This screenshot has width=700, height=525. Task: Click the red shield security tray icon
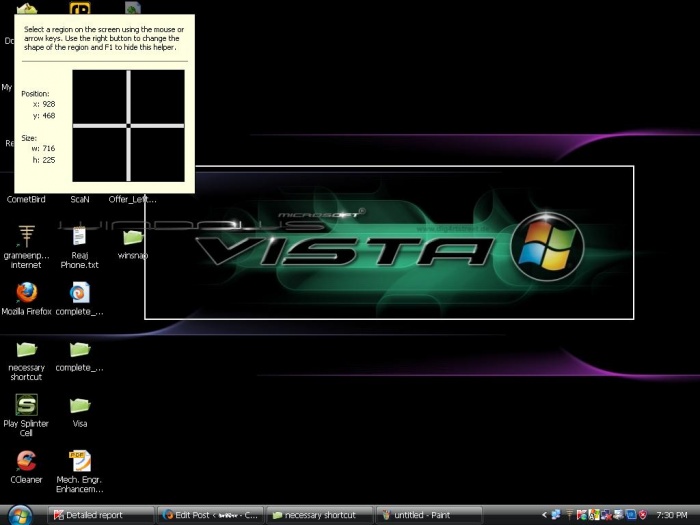pyautogui.click(x=643, y=515)
